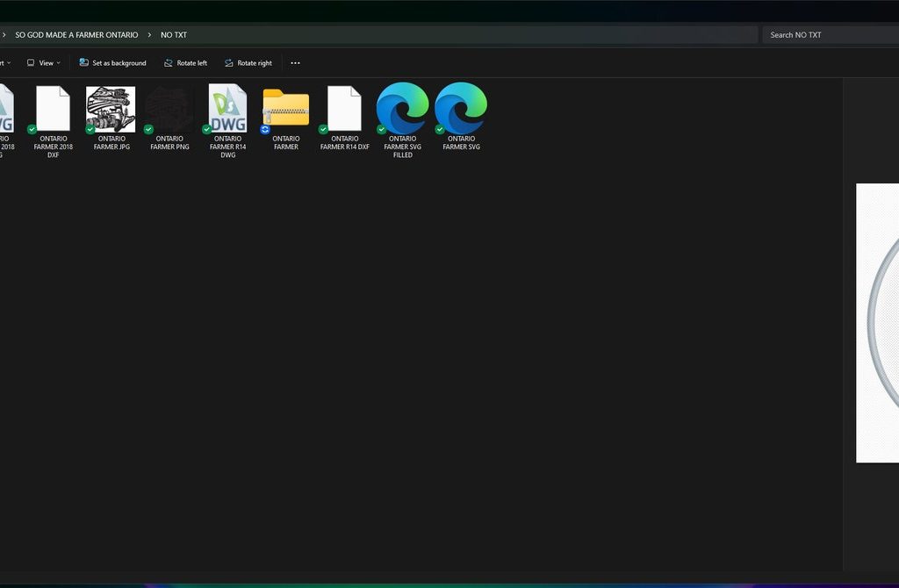Click the NO TXT breadcrumb segment

point(174,35)
